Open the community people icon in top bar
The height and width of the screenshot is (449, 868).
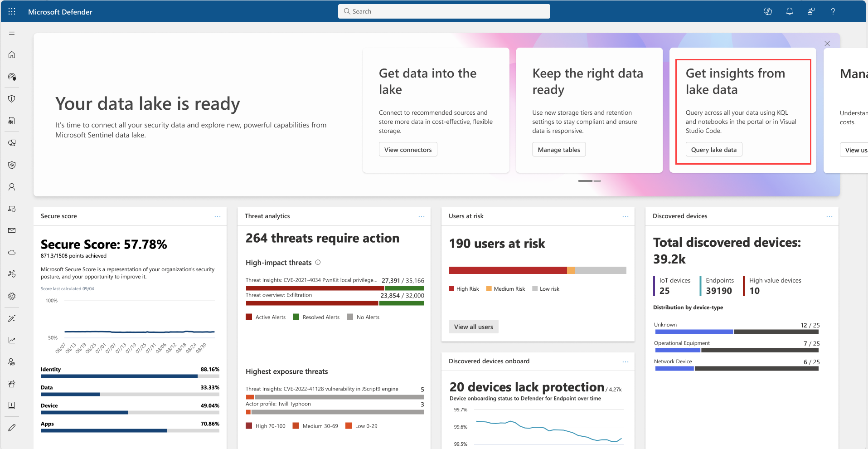point(811,11)
